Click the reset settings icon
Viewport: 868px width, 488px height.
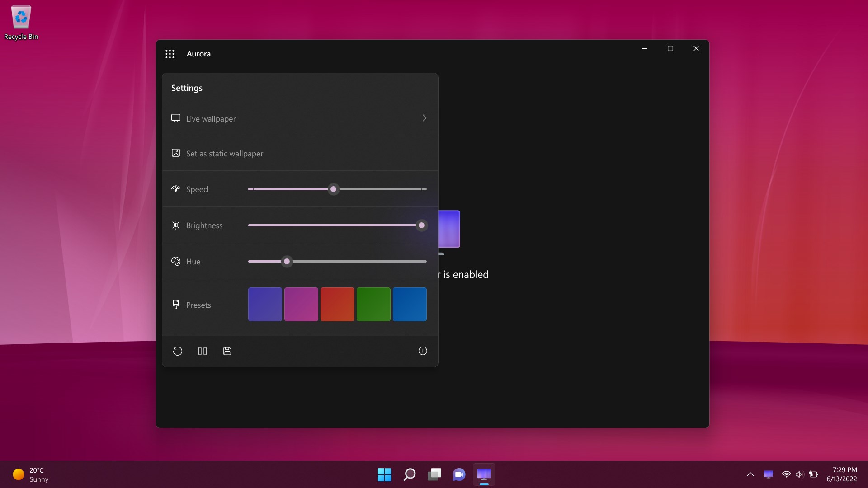pyautogui.click(x=178, y=351)
